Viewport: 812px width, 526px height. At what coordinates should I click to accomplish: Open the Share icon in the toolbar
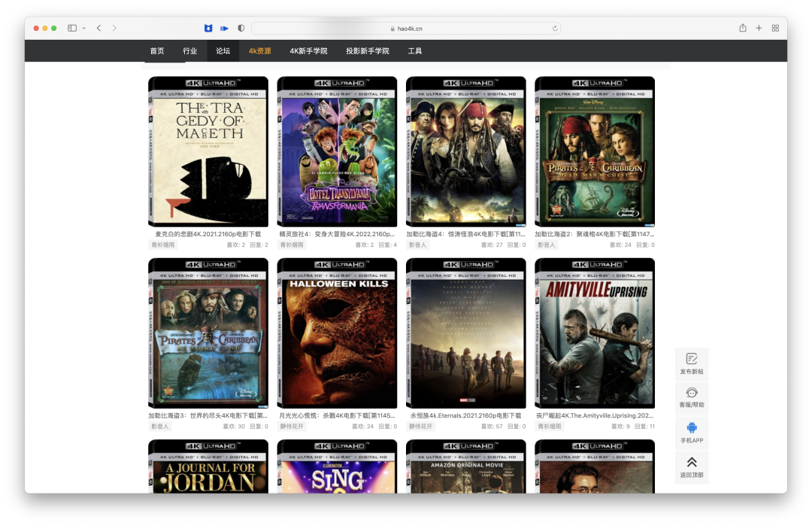(743, 28)
